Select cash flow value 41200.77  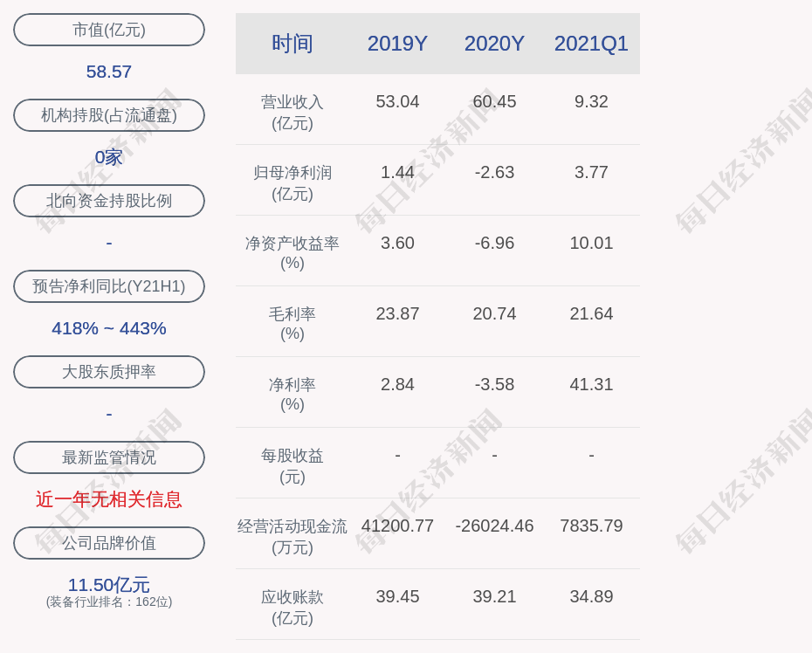(x=397, y=526)
